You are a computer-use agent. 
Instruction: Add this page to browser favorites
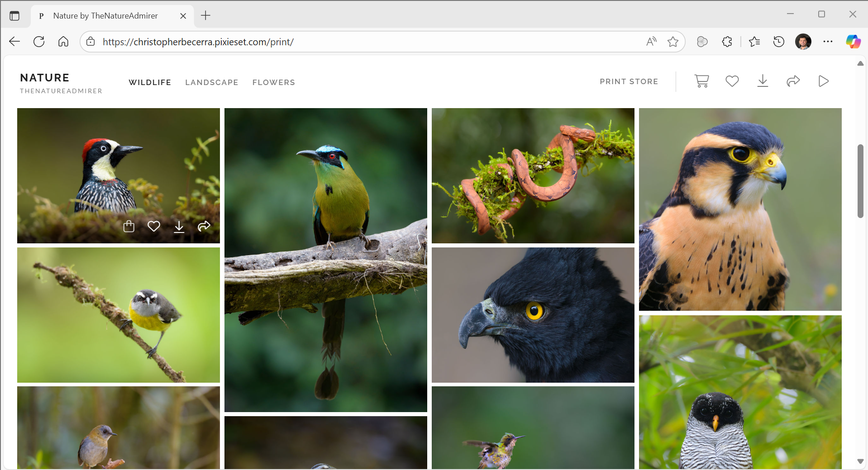click(x=673, y=42)
